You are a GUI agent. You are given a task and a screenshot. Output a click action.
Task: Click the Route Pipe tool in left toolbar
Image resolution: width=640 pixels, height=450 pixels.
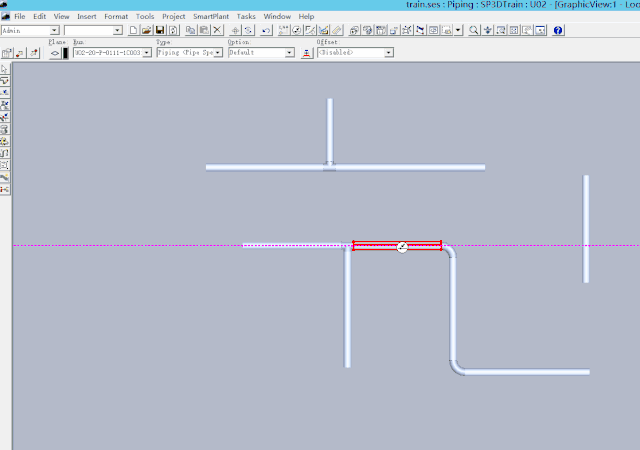click(4, 81)
